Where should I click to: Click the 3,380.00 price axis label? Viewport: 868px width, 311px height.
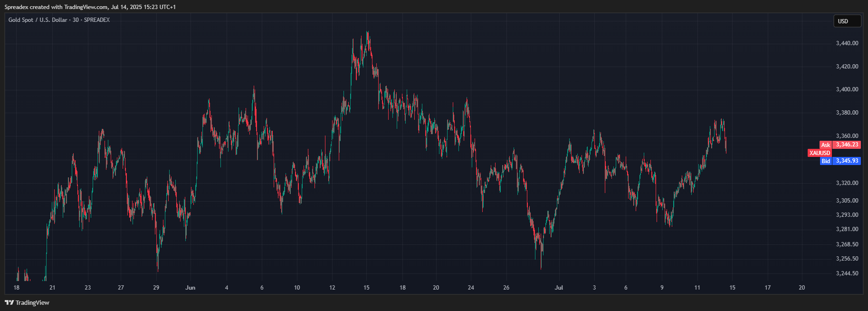click(847, 113)
